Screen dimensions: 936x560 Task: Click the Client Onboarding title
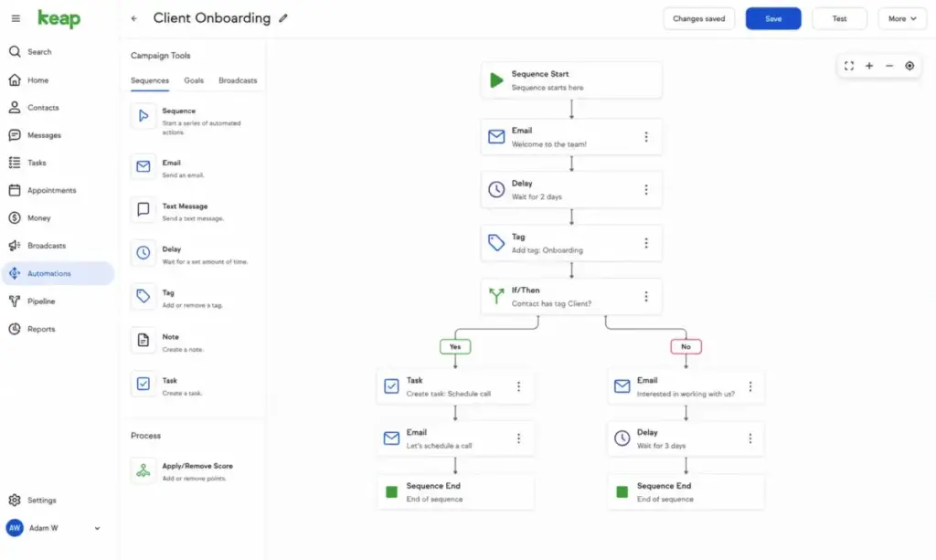[x=212, y=18]
